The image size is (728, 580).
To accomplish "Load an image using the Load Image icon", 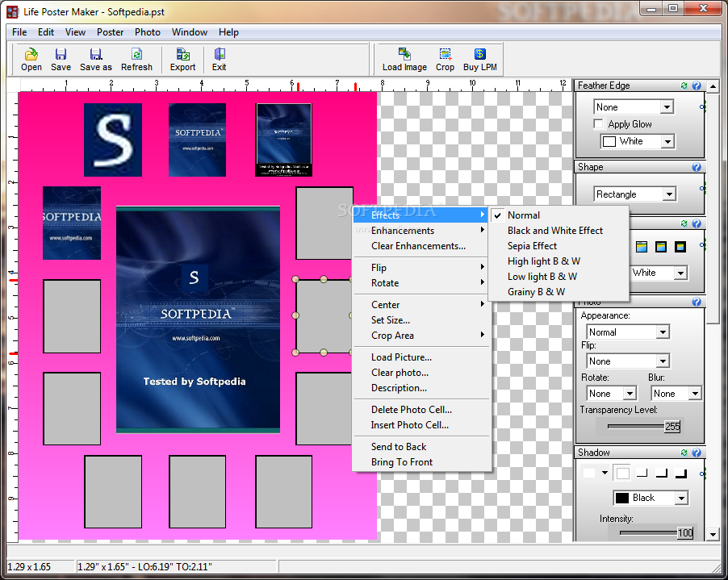I will click(x=404, y=60).
